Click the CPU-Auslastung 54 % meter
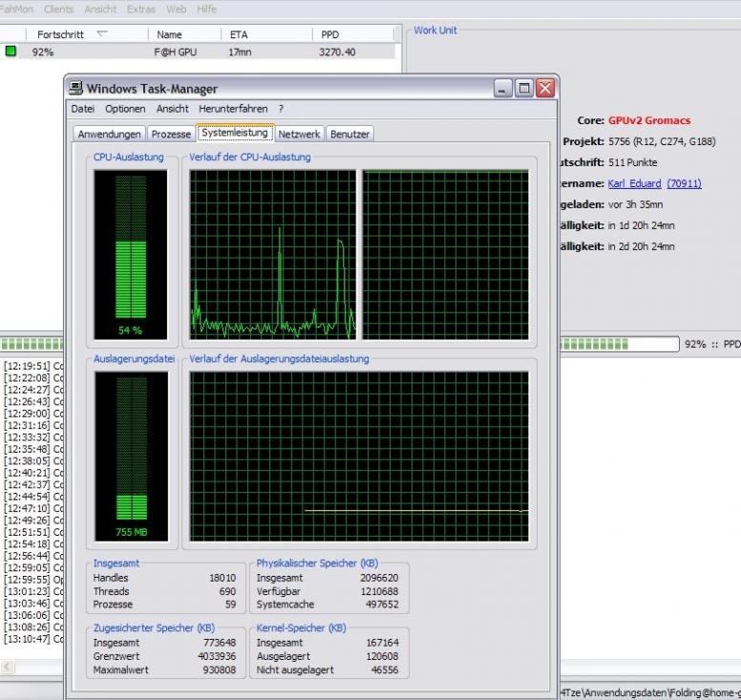The height and width of the screenshot is (700, 741). (x=131, y=255)
